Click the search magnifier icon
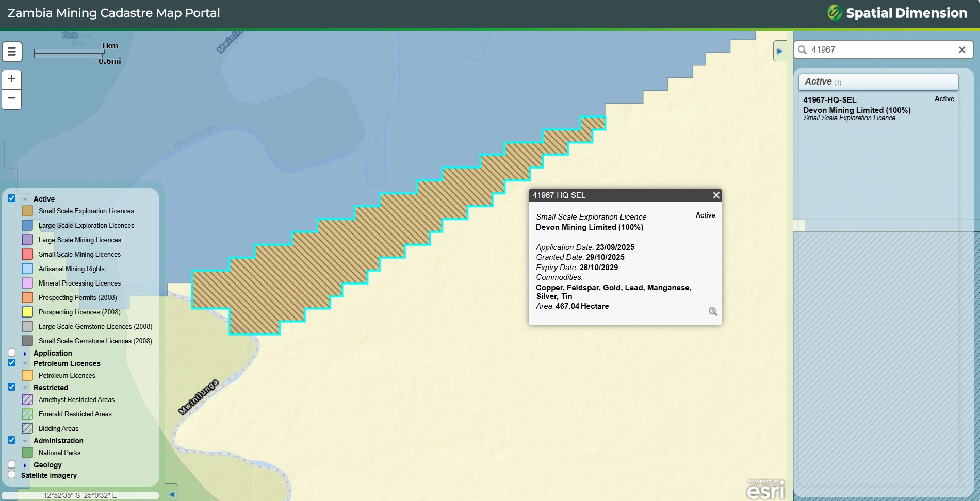Viewport: 980px width, 501px height. [x=802, y=50]
